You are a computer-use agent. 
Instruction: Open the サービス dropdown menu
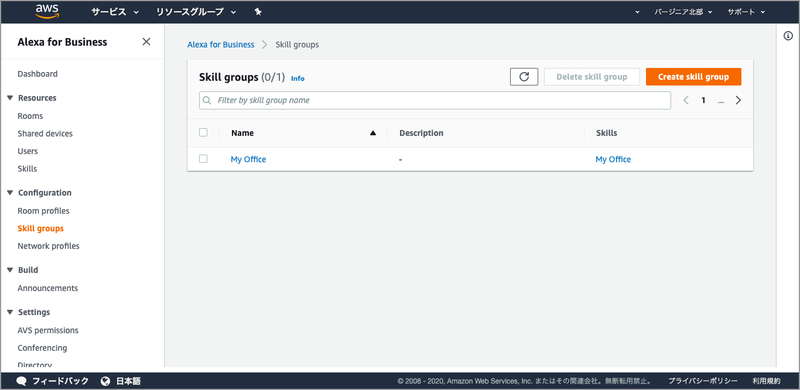click(115, 12)
